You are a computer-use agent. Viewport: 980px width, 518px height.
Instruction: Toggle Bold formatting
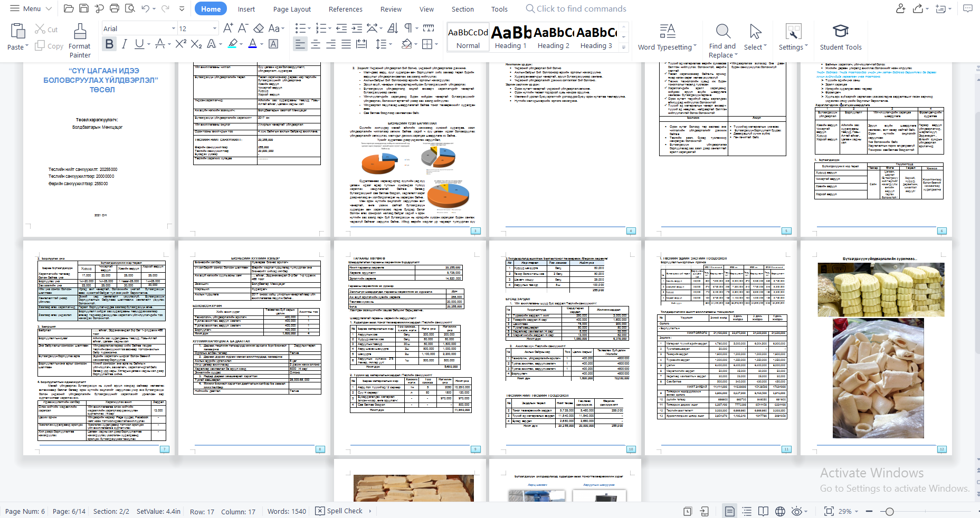click(x=109, y=44)
